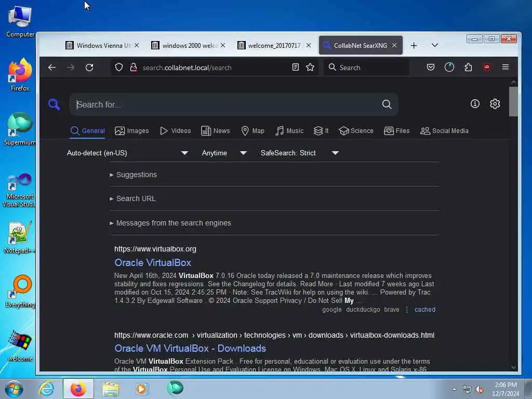The width and height of the screenshot is (532, 399).
Task: Open the shield tracking protection icon
Action: tap(119, 67)
